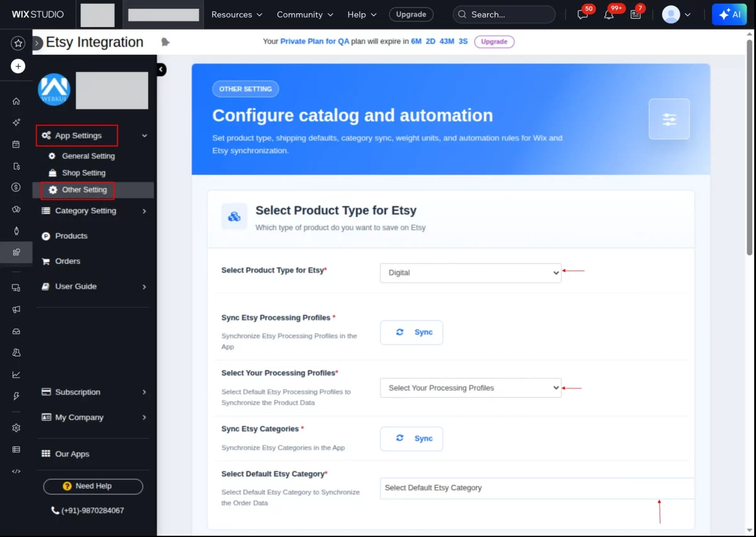The image size is (756, 537).
Task: Click the CMS table icon in left rail
Action: pos(16,449)
